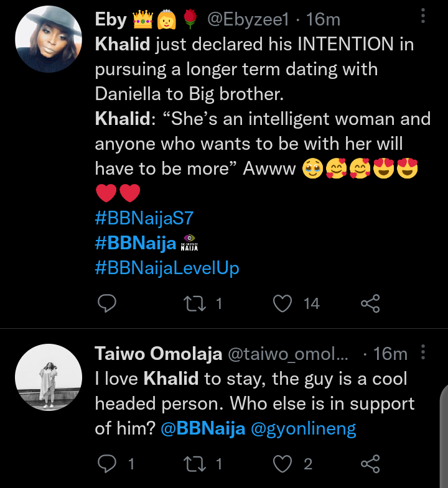Open Eby's profile picture
This screenshot has height=488, width=448.
pos(49,41)
